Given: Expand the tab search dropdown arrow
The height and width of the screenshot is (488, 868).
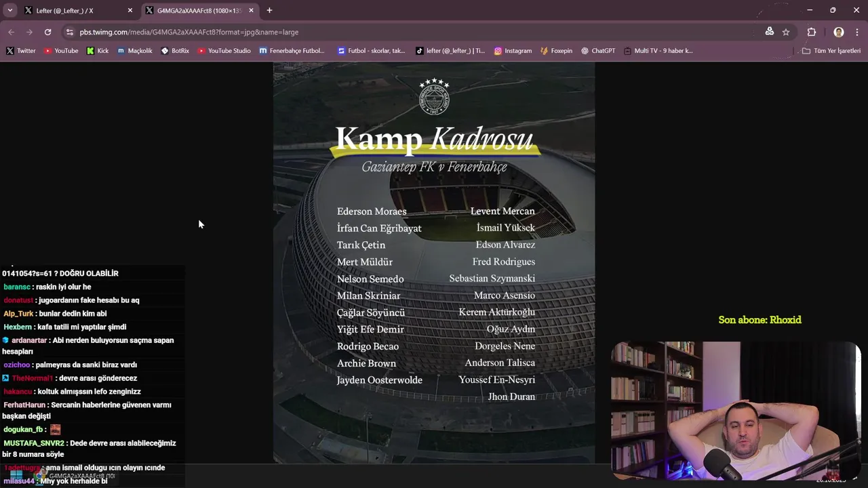Looking at the screenshot, I should (x=10, y=11).
